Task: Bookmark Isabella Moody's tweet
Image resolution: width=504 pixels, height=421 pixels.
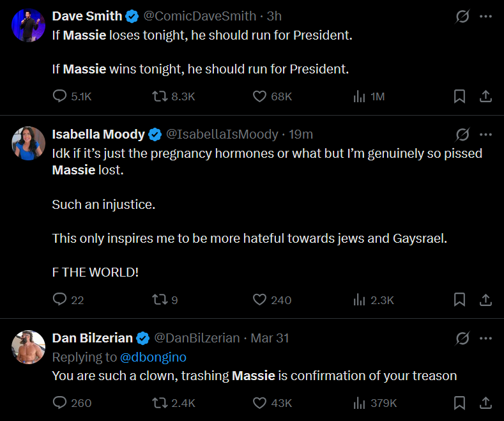Action: [459, 300]
